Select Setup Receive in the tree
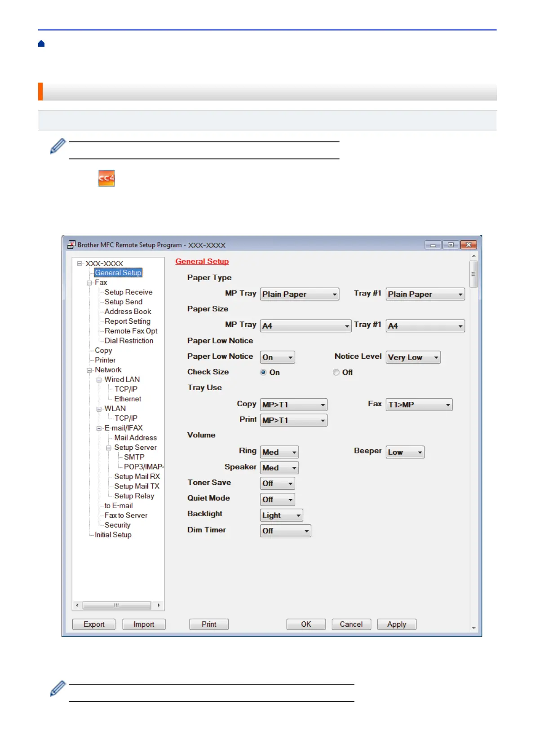Image resolution: width=535 pixels, height=756 pixels. [128, 292]
